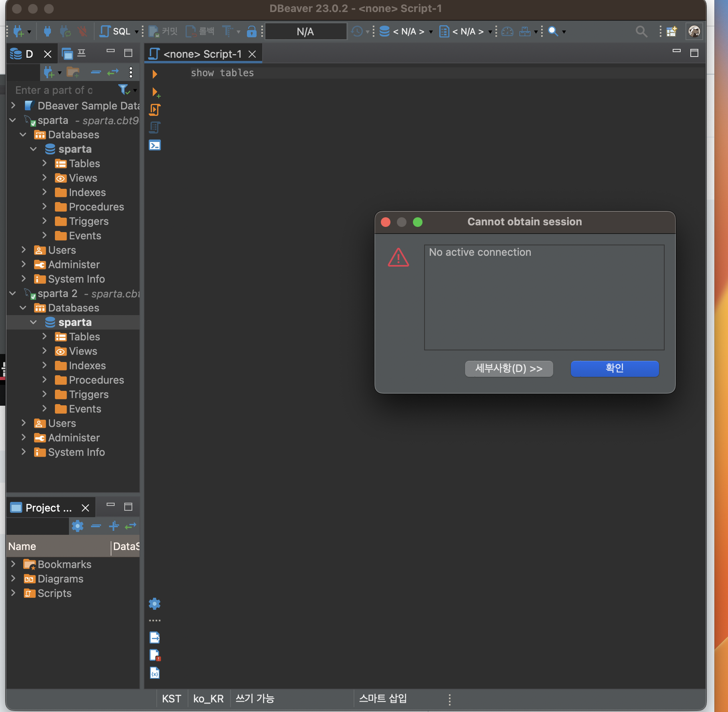Open the active datasource N/A selector
Image resolution: width=728 pixels, height=712 pixels.
(x=406, y=31)
